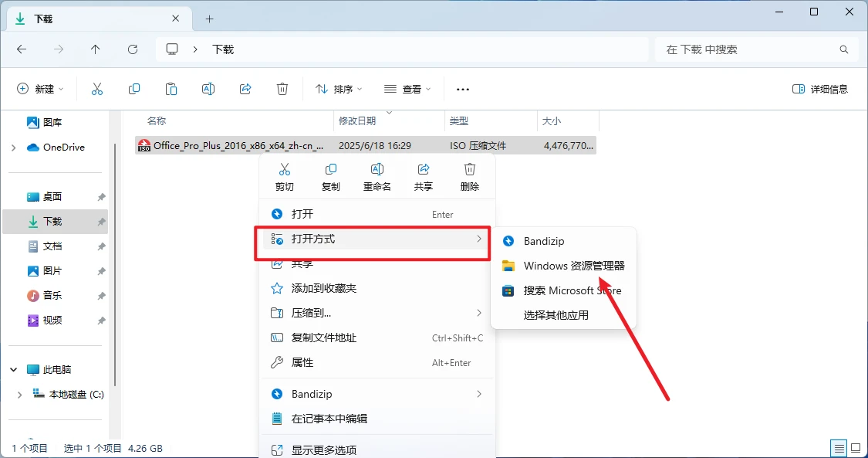The width and height of the screenshot is (868, 458).
Task: Select the ISO file icon in the list
Action: tap(144, 146)
